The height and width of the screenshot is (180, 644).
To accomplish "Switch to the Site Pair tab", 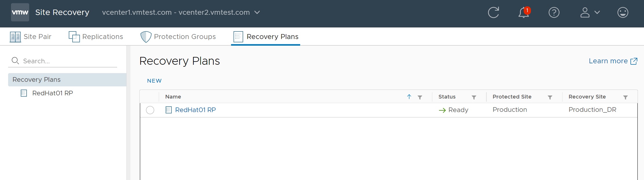I will (x=31, y=37).
